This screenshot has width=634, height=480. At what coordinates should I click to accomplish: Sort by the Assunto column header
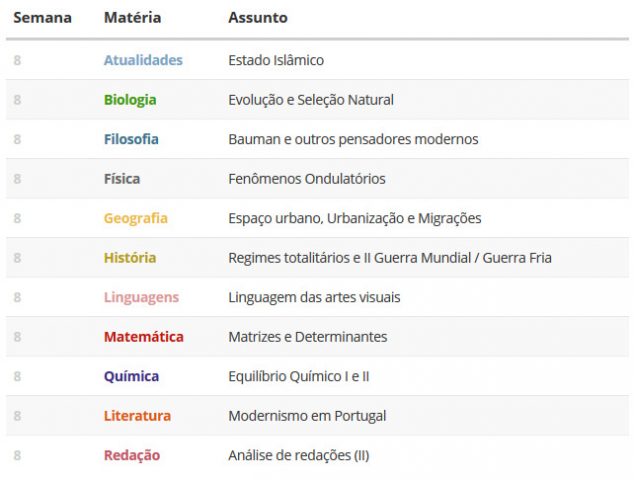[258, 18]
